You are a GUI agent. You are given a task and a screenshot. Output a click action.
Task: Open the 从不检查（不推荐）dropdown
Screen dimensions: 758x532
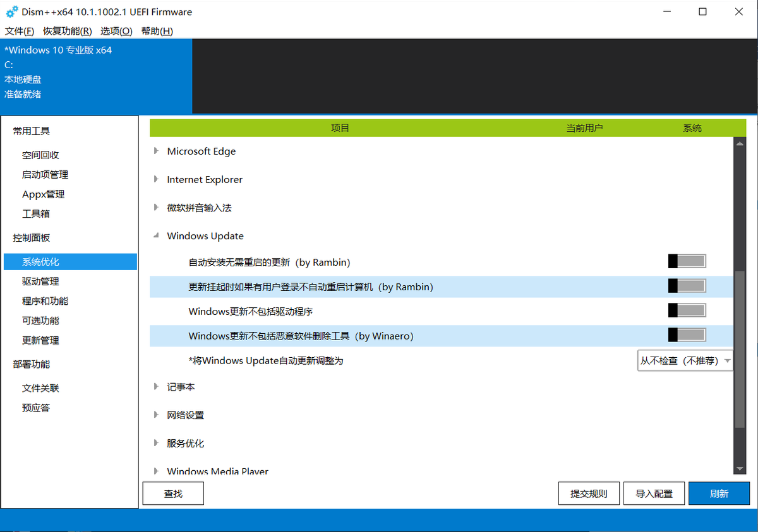pyautogui.click(x=685, y=360)
